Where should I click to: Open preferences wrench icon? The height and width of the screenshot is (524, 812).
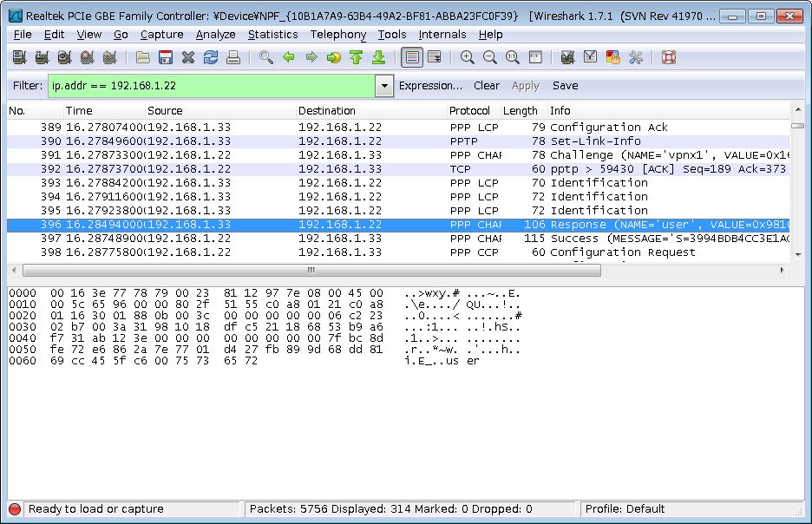tap(635, 57)
